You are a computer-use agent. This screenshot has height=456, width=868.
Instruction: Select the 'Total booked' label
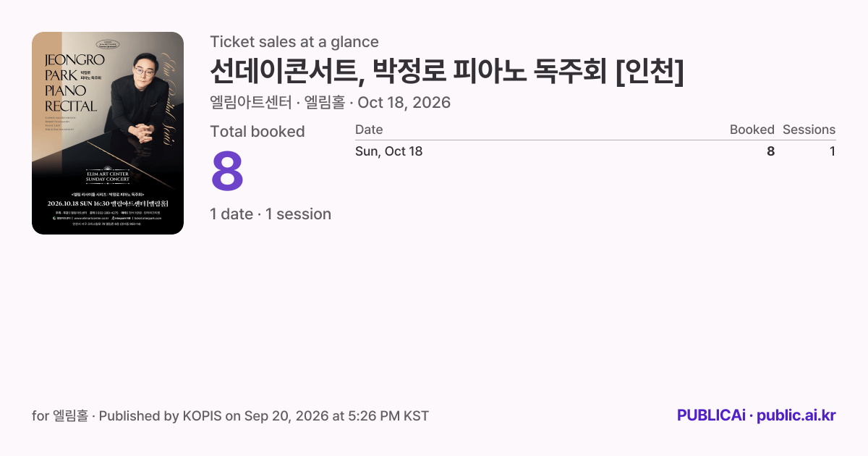(258, 132)
